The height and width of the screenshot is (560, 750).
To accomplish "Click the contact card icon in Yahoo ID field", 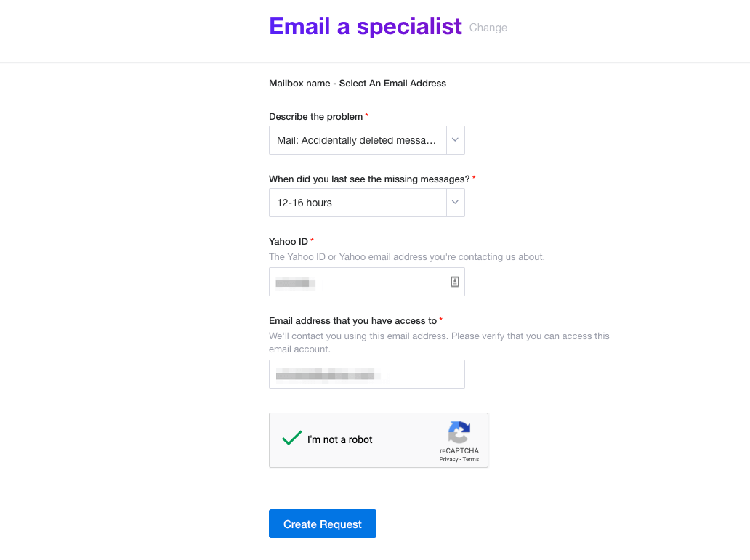I will click(454, 282).
